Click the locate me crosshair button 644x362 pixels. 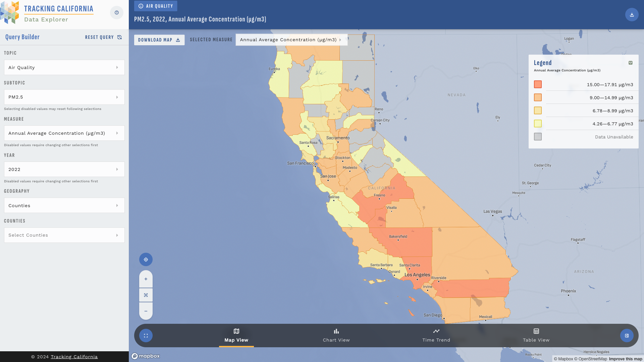click(x=146, y=259)
